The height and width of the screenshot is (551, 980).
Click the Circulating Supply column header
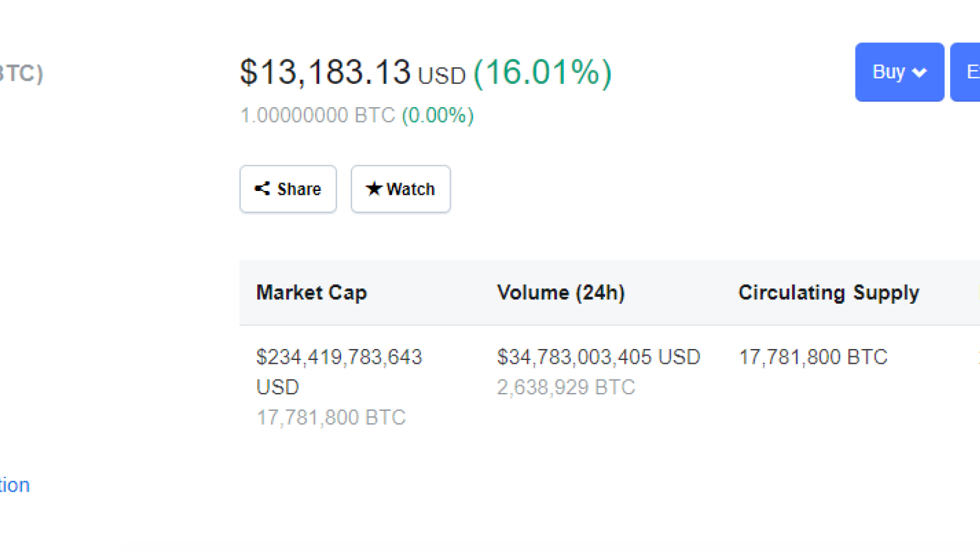[829, 293]
